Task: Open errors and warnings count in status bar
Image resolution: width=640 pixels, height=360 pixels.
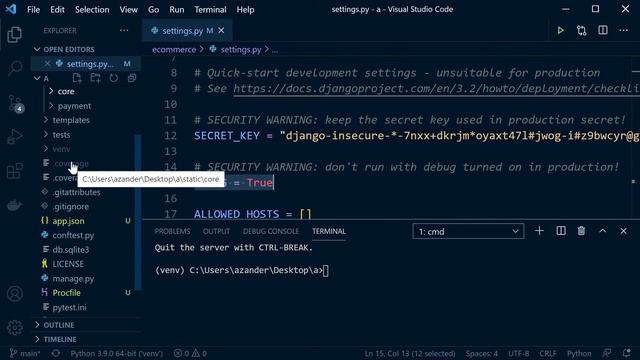Action: point(190,353)
